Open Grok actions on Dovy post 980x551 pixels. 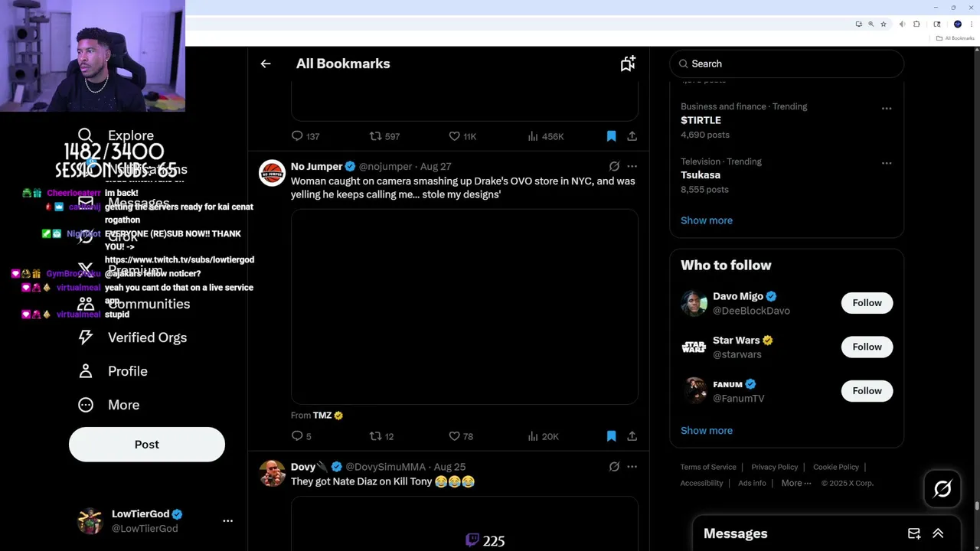(x=614, y=467)
